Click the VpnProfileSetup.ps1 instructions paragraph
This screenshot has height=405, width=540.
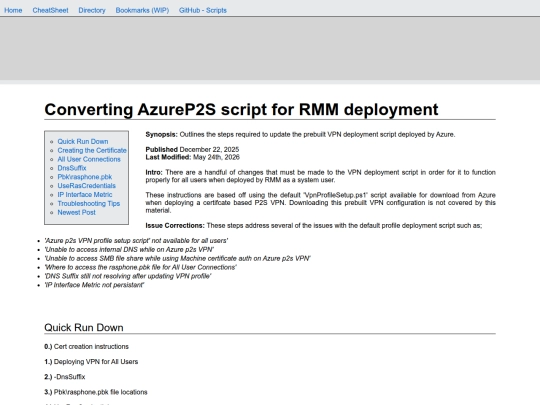click(x=320, y=202)
